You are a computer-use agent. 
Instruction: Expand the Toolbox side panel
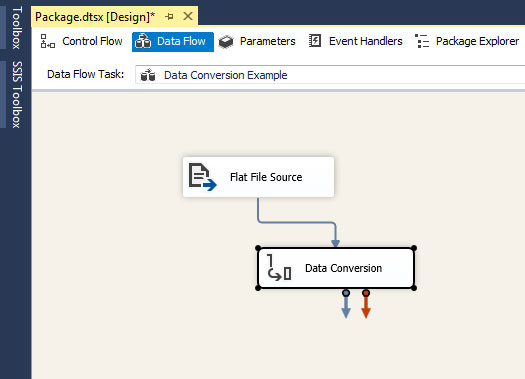click(17, 28)
